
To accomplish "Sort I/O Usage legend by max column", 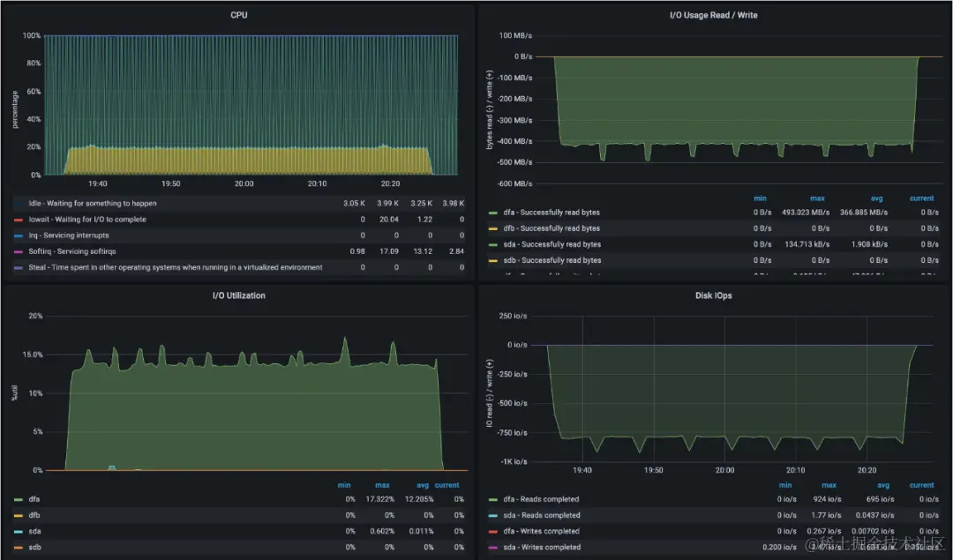I will pyautogui.click(x=817, y=198).
